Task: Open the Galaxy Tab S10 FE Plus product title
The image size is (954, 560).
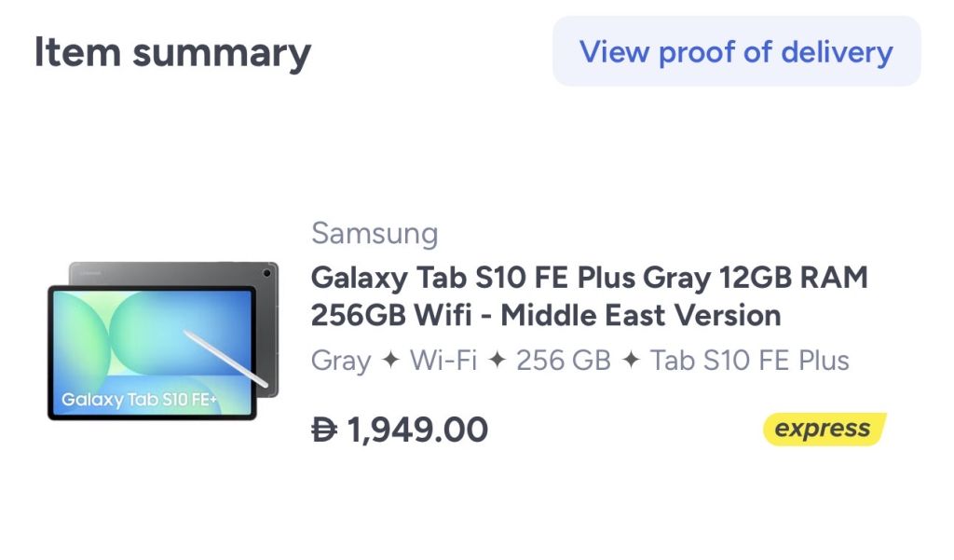Action: [x=589, y=295]
